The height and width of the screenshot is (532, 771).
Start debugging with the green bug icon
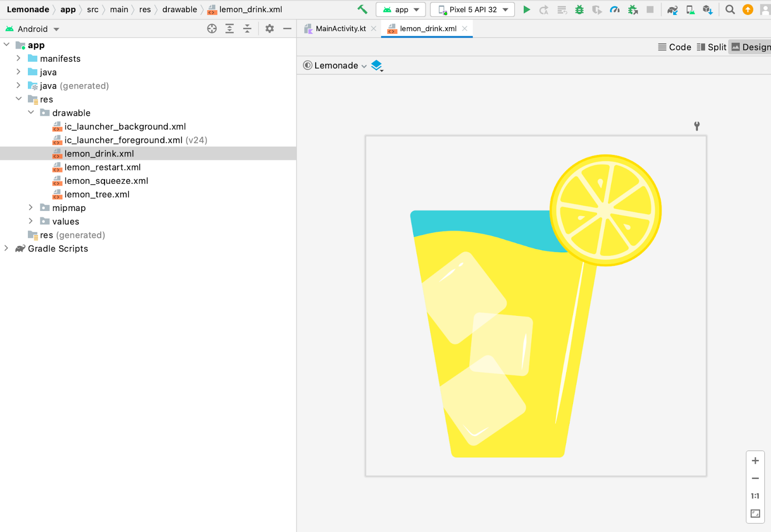click(579, 10)
